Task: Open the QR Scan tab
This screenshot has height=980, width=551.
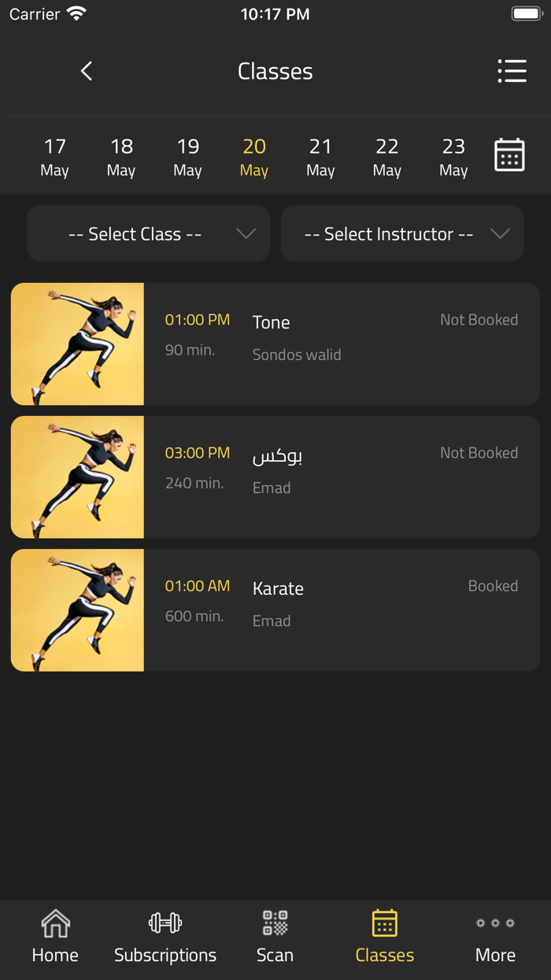Action: (x=275, y=936)
